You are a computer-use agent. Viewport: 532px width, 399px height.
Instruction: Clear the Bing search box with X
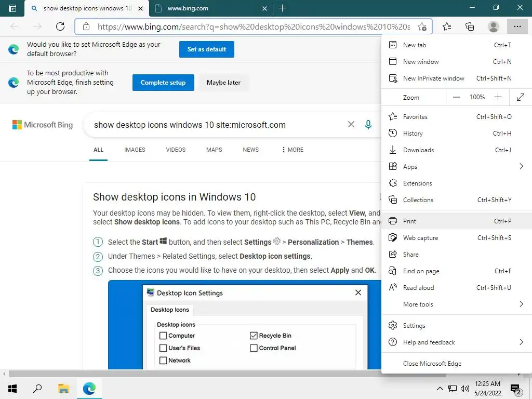(x=351, y=125)
